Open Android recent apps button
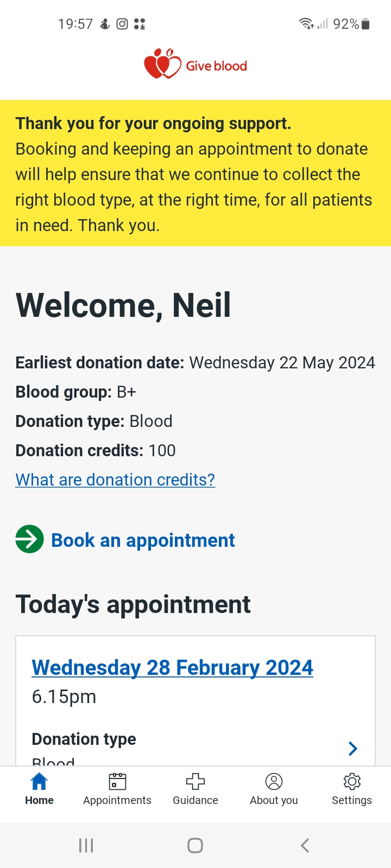Viewport: 391px width, 868px height. 86,845
